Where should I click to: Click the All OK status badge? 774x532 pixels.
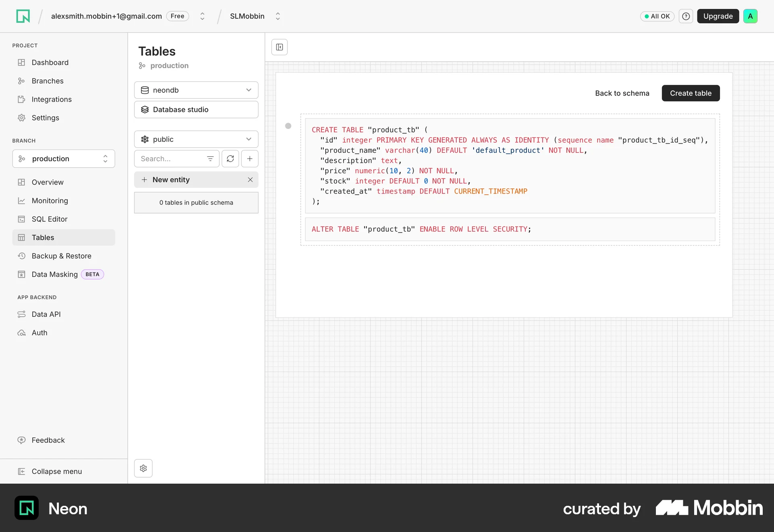coord(657,16)
